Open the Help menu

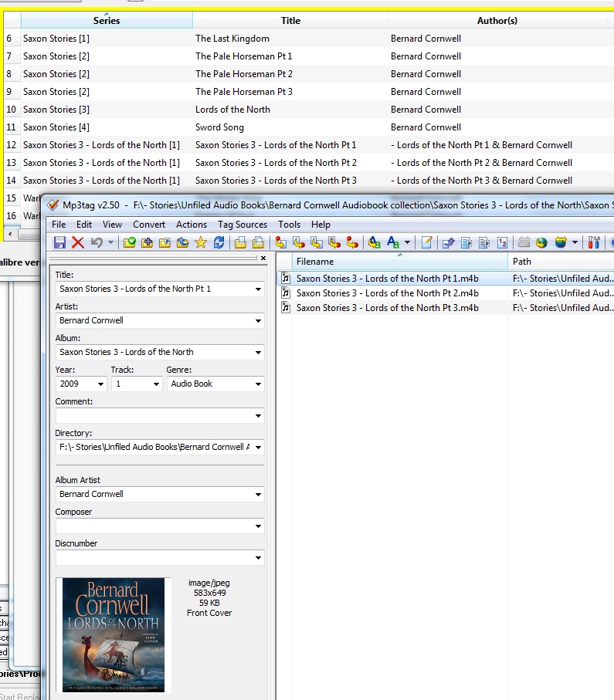tap(321, 225)
